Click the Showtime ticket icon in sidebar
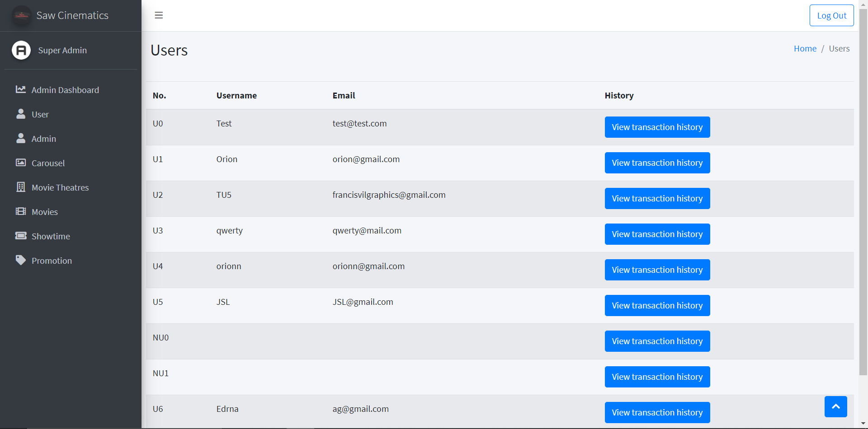 coord(21,236)
